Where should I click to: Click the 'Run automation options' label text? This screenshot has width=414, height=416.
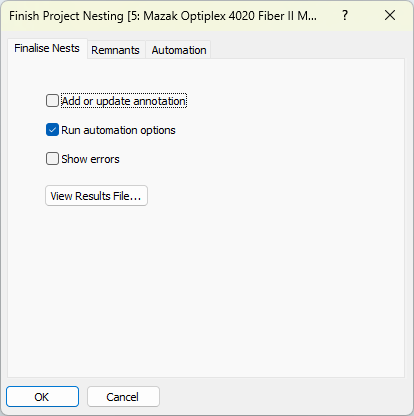[118, 130]
